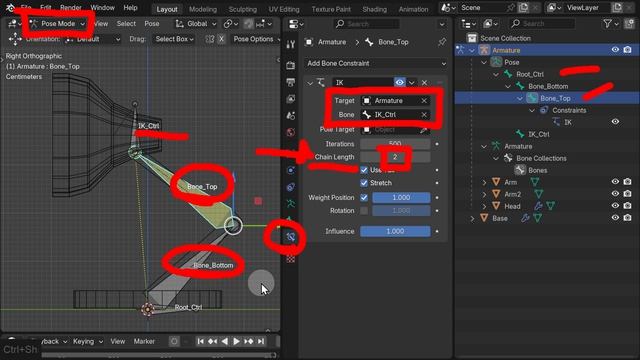Click the timeline play button
The height and width of the screenshot is (360, 640).
236,341
